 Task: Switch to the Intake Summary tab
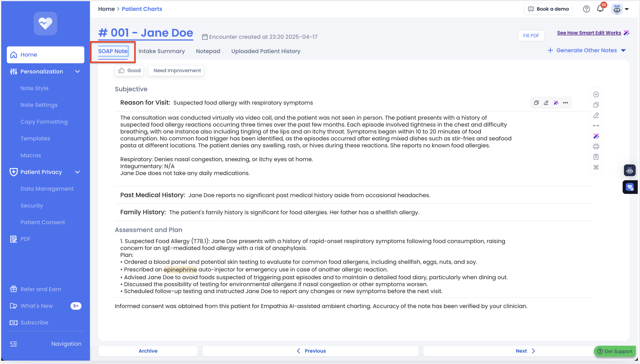tap(161, 51)
